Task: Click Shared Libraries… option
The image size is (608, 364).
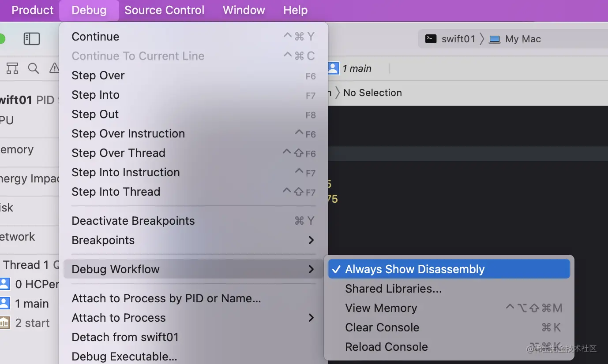Action: pos(393,289)
